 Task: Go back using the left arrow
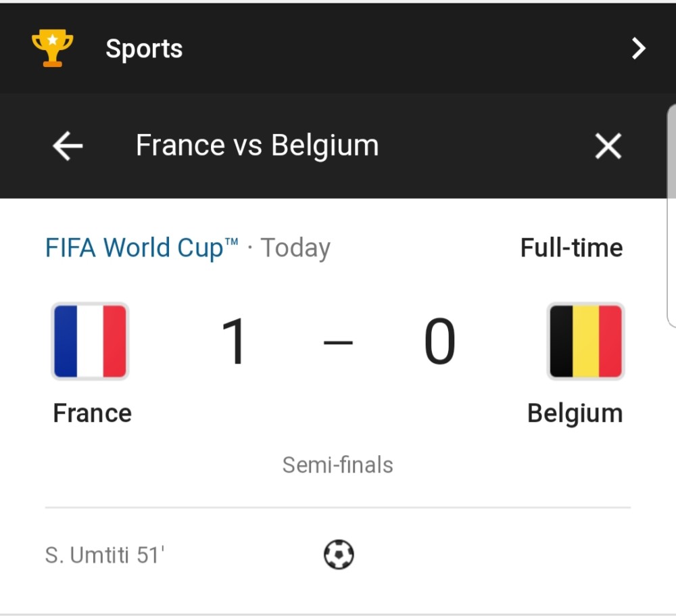[68, 146]
